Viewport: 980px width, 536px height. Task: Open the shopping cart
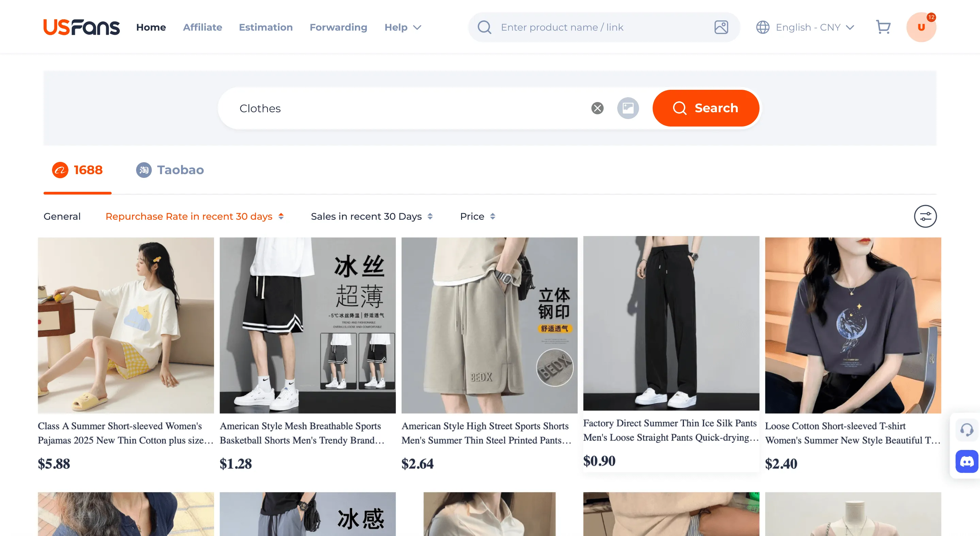[883, 27]
